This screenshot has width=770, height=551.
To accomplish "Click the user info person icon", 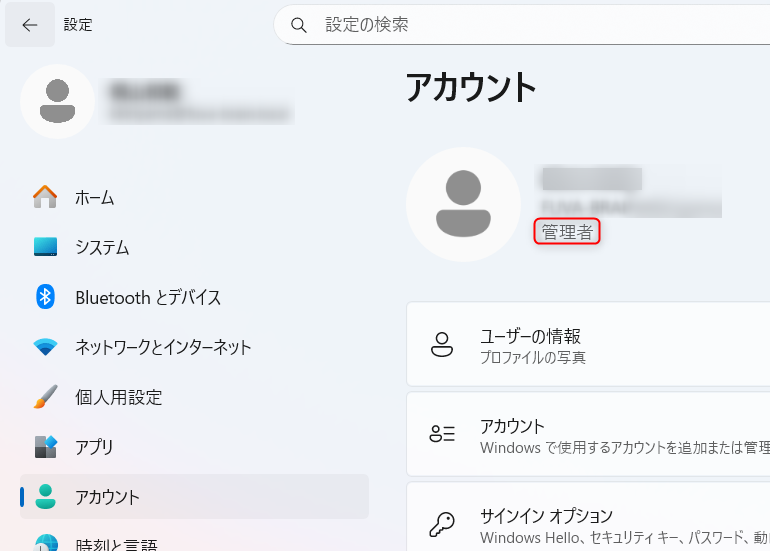I will 441,344.
